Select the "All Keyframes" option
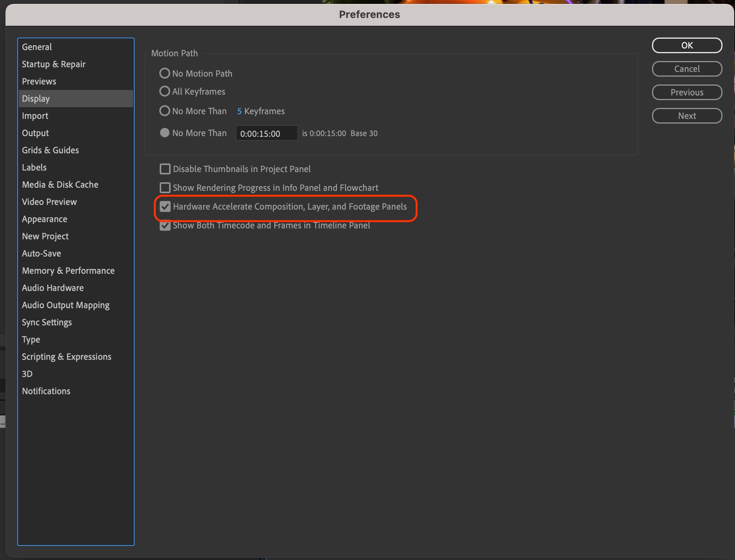Viewport: 735px width, 560px height. click(x=164, y=91)
